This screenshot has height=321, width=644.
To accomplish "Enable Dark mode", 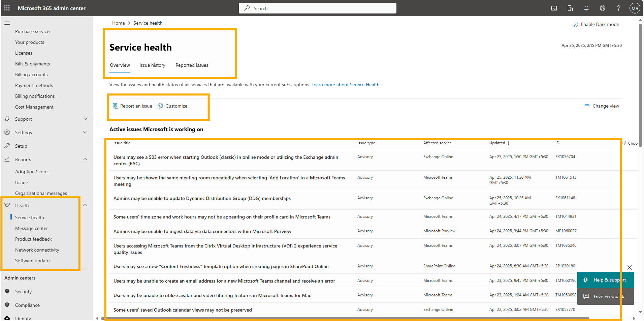I will [596, 24].
